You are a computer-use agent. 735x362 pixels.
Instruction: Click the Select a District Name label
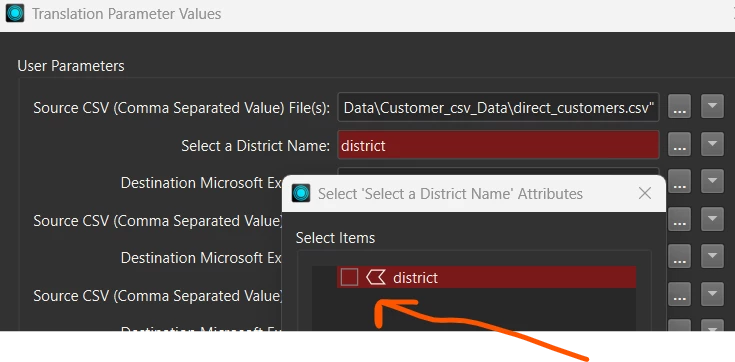click(x=255, y=145)
